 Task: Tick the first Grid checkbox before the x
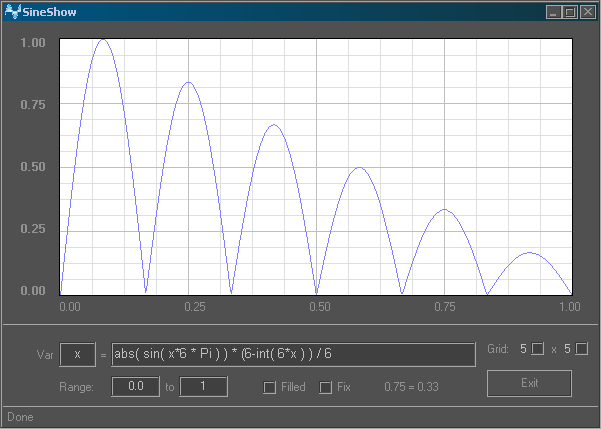pos(538,349)
